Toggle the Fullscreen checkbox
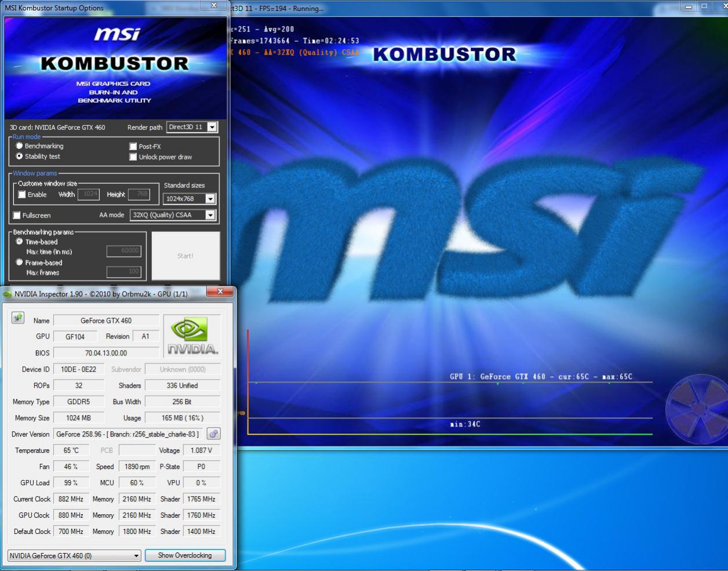Screen dimensions: 728x571 click(17, 216)
